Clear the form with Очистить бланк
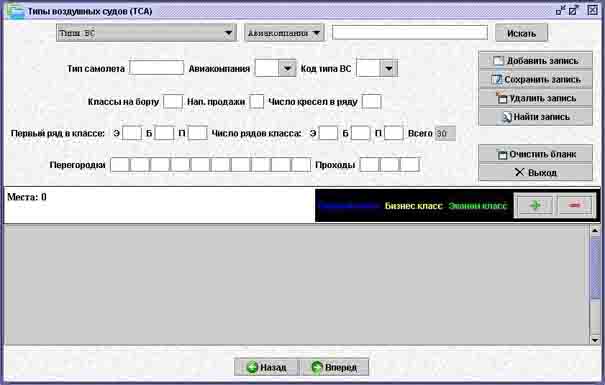Image resolution: width=605 pixels, height=385 pixels. pos(536,154)
